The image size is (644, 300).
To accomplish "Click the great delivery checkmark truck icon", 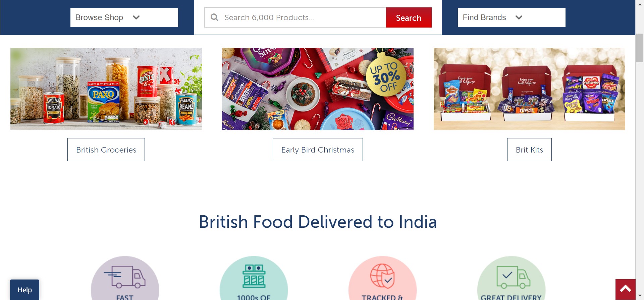I will (513, 277).
